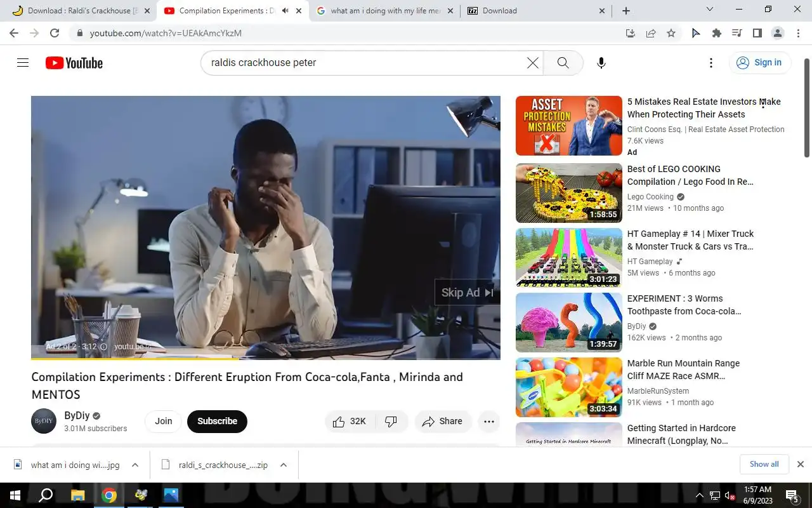
Task: Open Photos app in taskbar
Action: pyautogui.click(x=171, y=495)
